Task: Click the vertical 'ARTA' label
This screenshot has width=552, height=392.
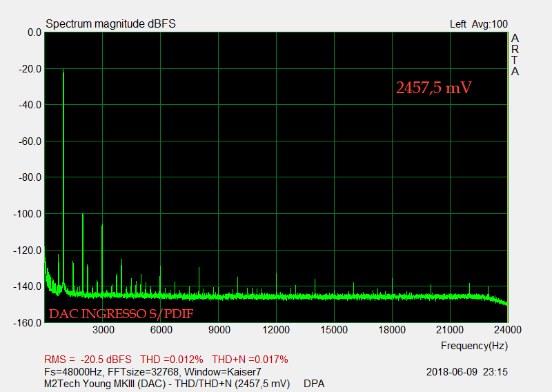Action: (515, 55)
